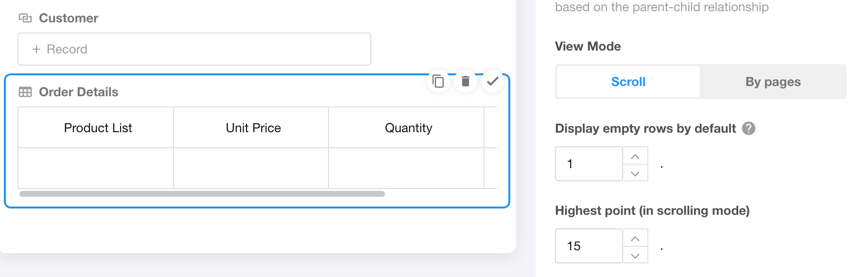
Task: Select the Quantity column header
Action: [408, 128]
